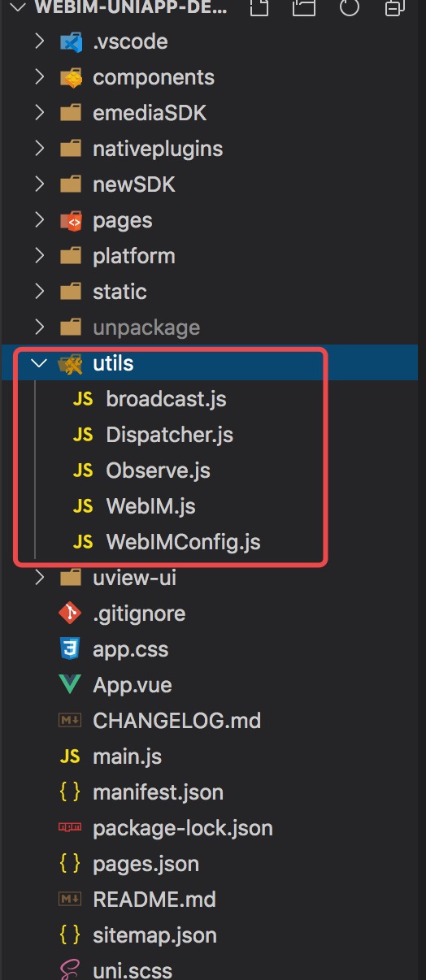The width and height of the screenshot is (426, 980).
Task: Open the WebIMConfig.js file
Action: [183, 542]
